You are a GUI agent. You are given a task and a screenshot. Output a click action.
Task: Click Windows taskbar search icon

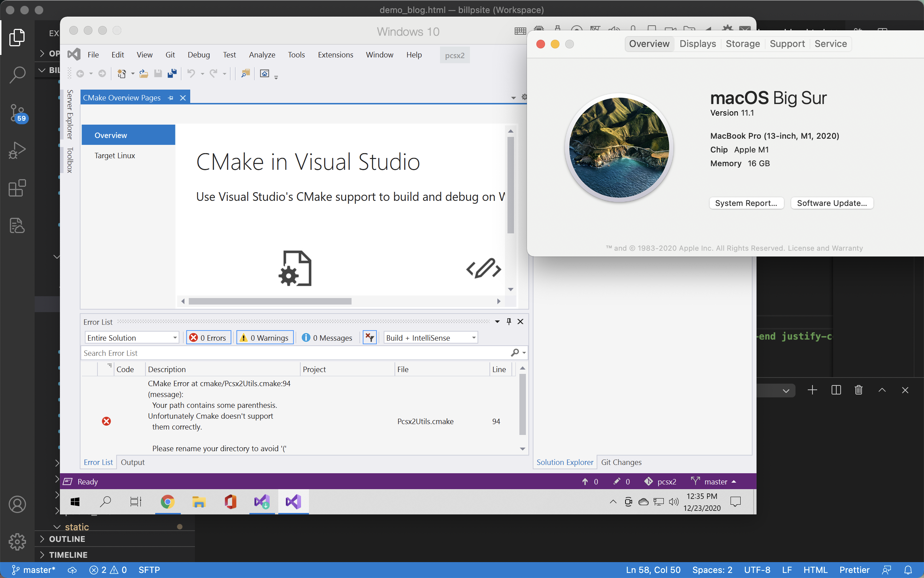coord(105,501)
